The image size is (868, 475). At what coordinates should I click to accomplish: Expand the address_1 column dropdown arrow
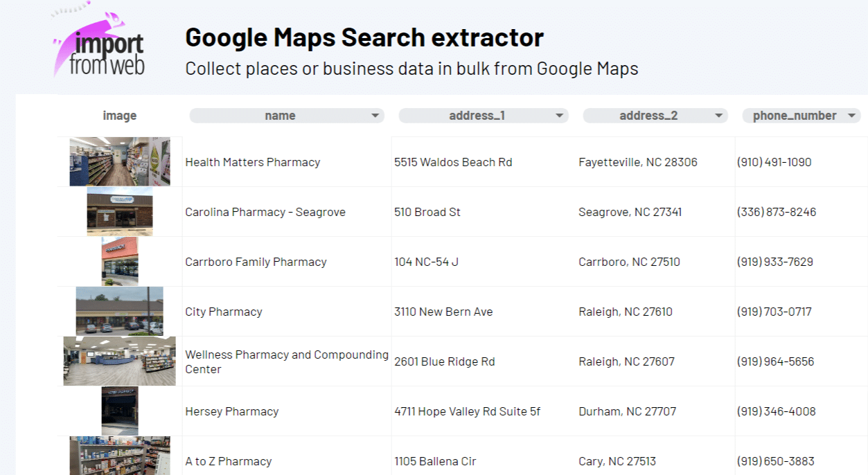tap(559, 116)
